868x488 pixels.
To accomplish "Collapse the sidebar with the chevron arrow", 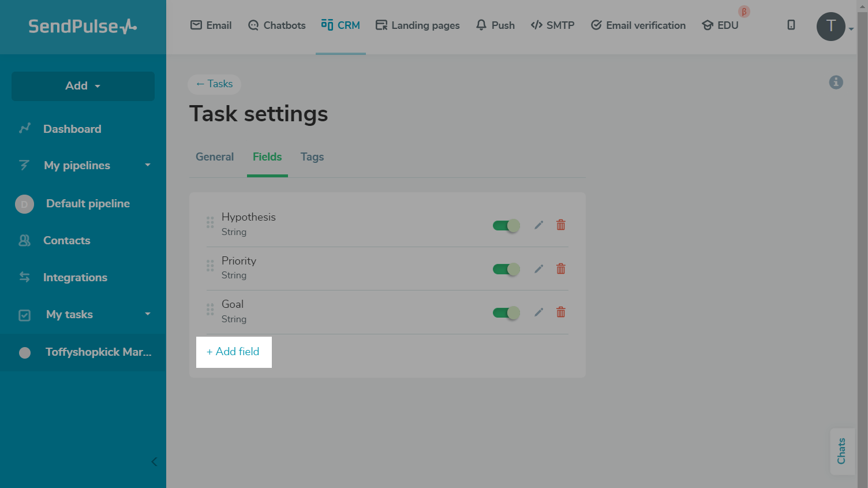I will (x=154, y=461).
